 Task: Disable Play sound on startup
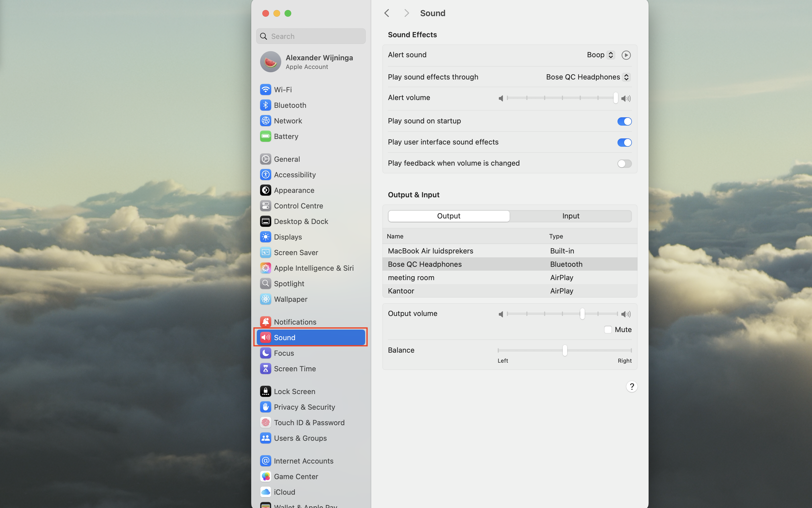tap(624, 121)
